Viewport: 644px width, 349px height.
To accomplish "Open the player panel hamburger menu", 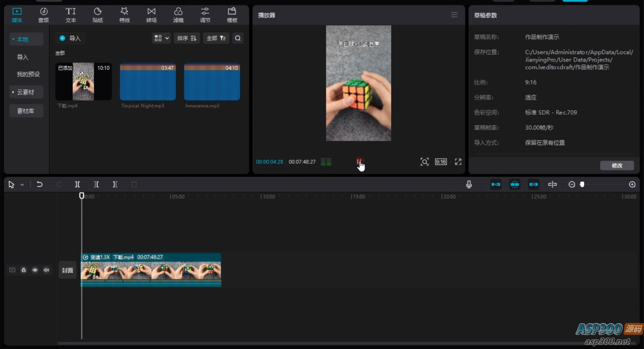I will click(x=454, y=15).
